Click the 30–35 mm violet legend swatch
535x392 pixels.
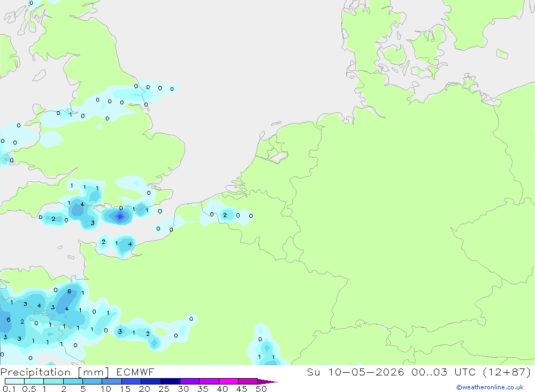tap(190, 381)
